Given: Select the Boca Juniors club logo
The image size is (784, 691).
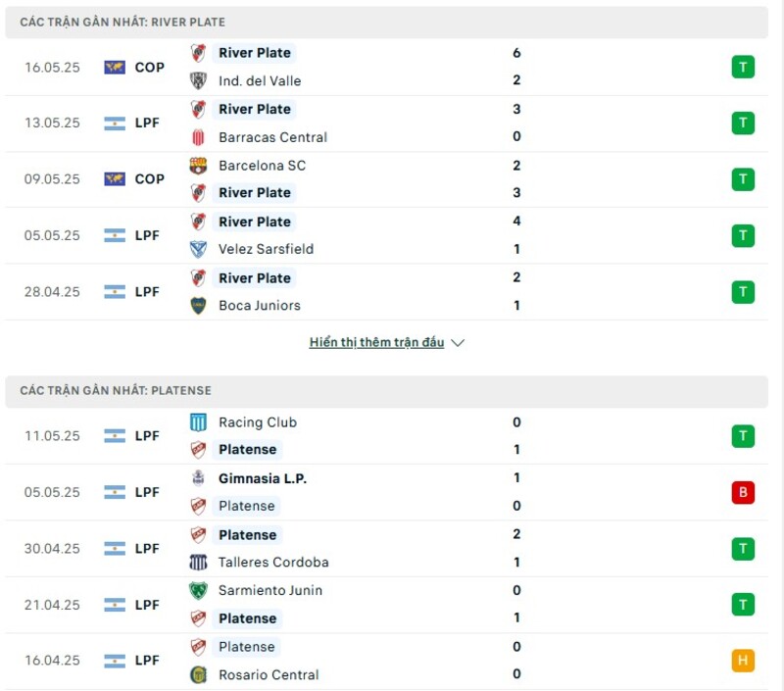Looking at the screenshot, I should (199, 306).
